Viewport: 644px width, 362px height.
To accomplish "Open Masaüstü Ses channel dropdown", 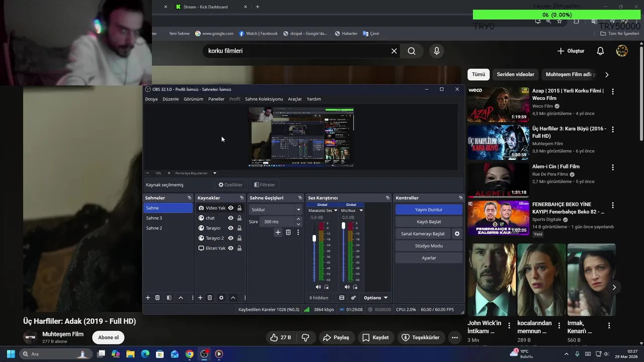I will click(336, 211).
